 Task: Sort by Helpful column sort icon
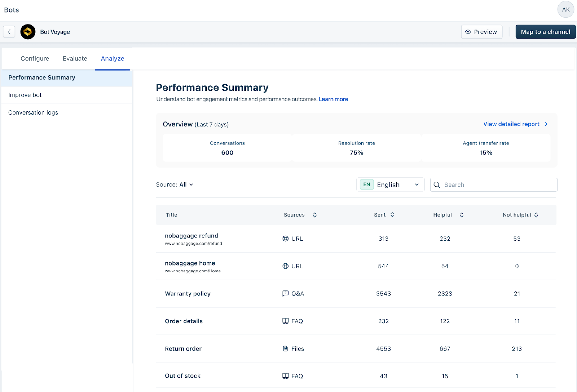pos(461,215)
